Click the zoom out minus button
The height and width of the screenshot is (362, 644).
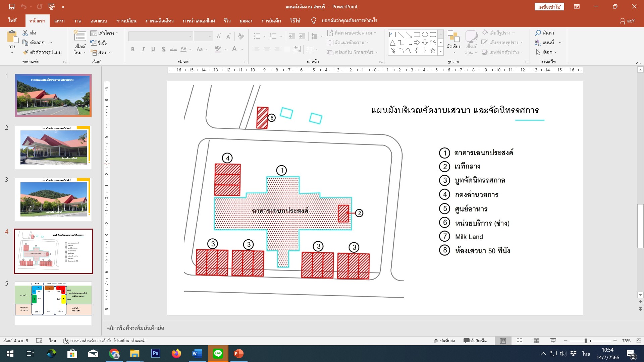point(566,341)
